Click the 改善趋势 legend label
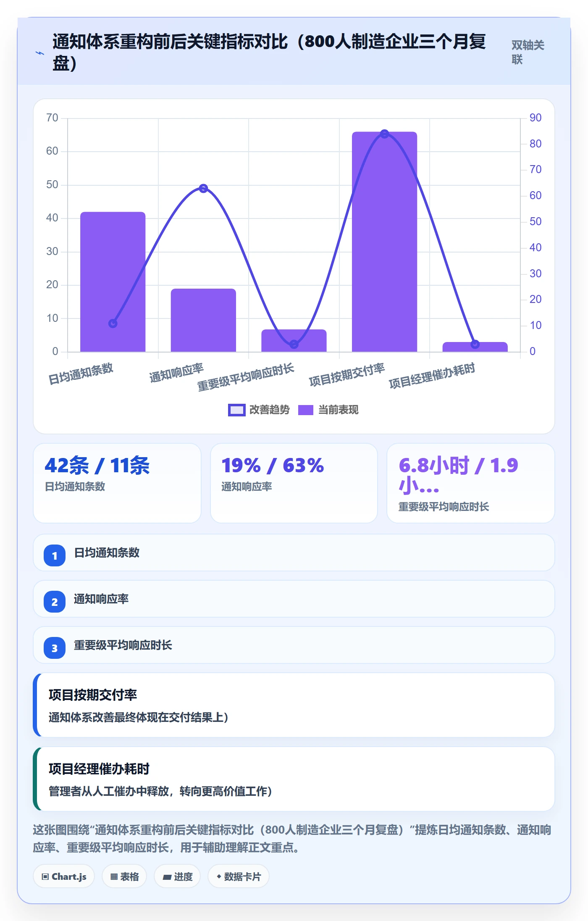Viewport: 588px width, 921px height. pos(270,410)
